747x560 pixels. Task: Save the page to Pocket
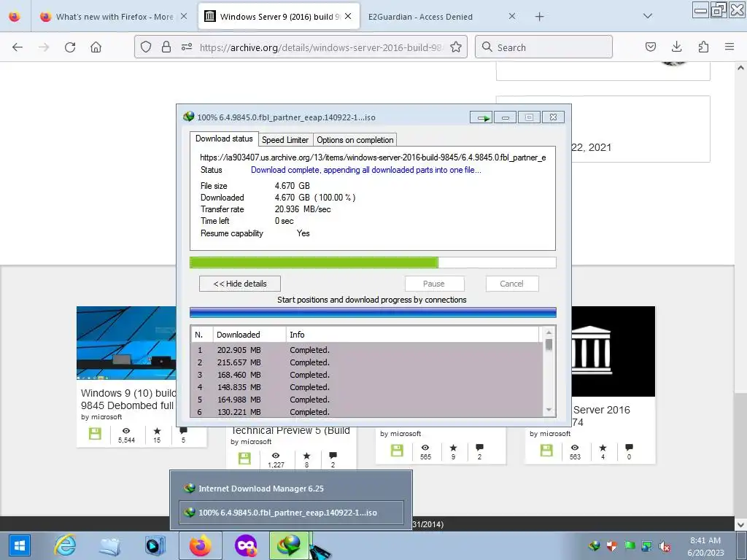(651, 47)
